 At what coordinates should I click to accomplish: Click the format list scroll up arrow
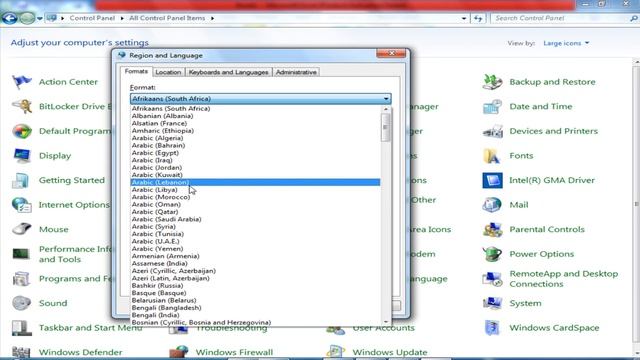pos(386,109)
